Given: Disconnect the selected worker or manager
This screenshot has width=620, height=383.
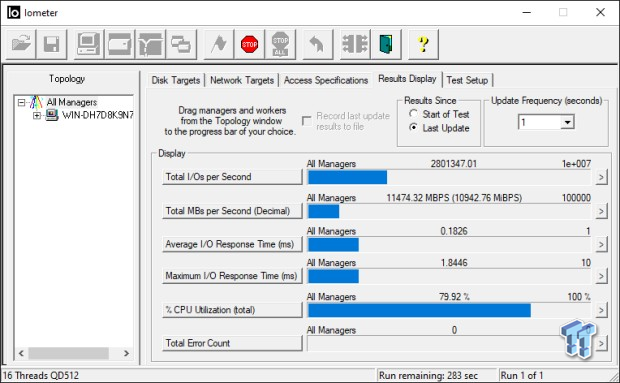Looking at the screenshot, I should click(x=355, y=44).
